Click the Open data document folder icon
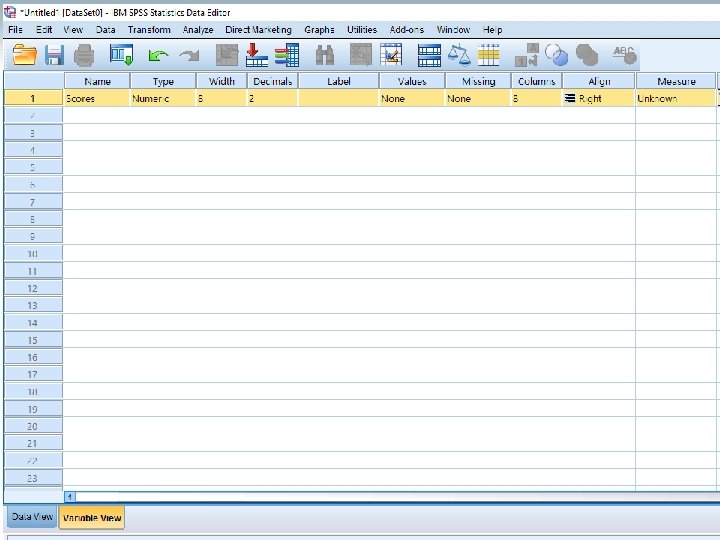This screenshot has height=540, width=720. [24, 55]
